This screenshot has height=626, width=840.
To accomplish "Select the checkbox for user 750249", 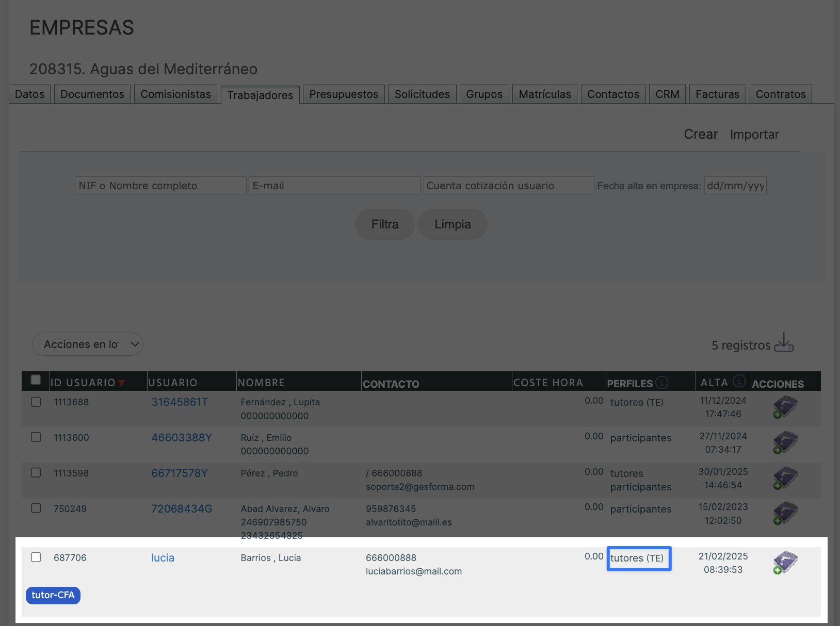I will pos(36,508).
